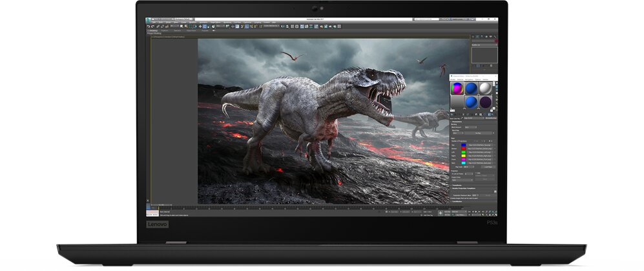The image size is (644, 271).
Task: Switch to the Object Paint ribbon tab
Action: [x=191, y=30]
